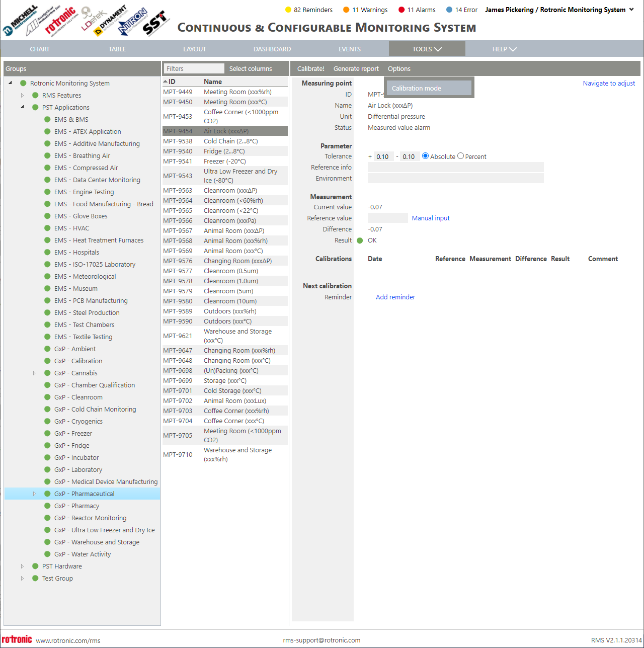Select row MPT-9449 Meeting Room (xxx%rh)
This screenshot has height=648, width=644.
coord(225,92)
